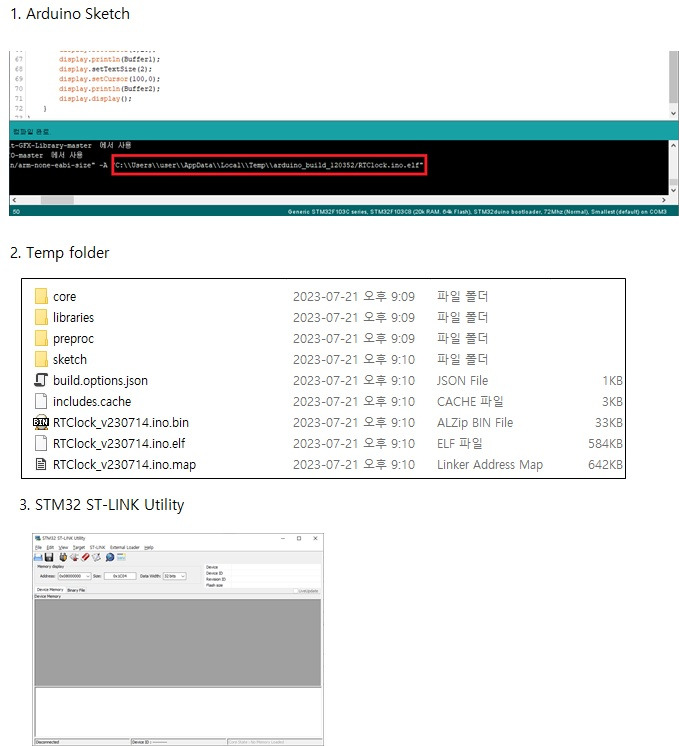Switch to the Binary File tab
Screen dimensions: 679x746
(x=76, y=590)
